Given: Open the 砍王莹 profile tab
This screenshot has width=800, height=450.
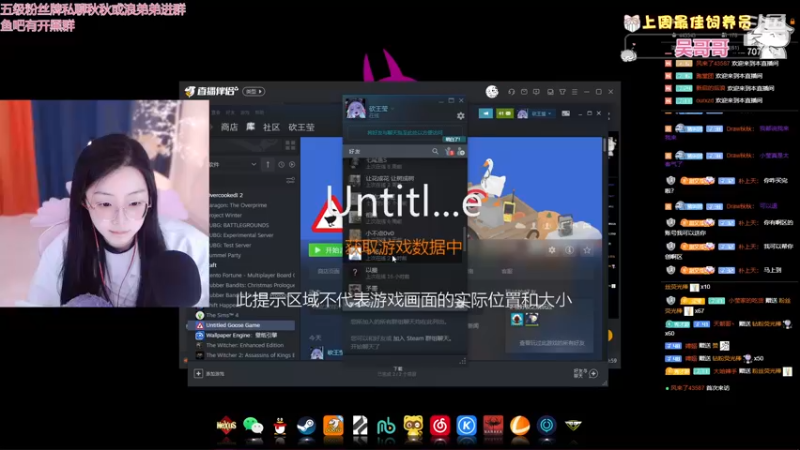Looking at the screenshot, I should click(x=302, y=127).
